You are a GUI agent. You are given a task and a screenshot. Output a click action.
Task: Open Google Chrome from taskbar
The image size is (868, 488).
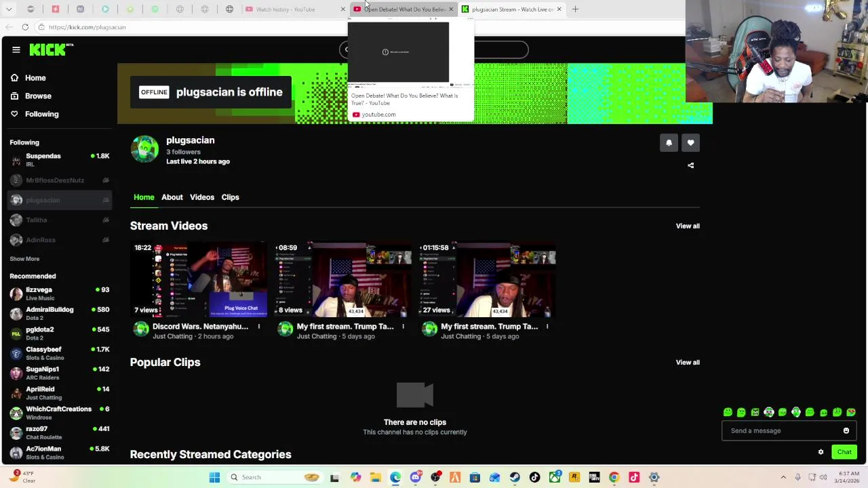pyautogui.click(x=614, y=477)
